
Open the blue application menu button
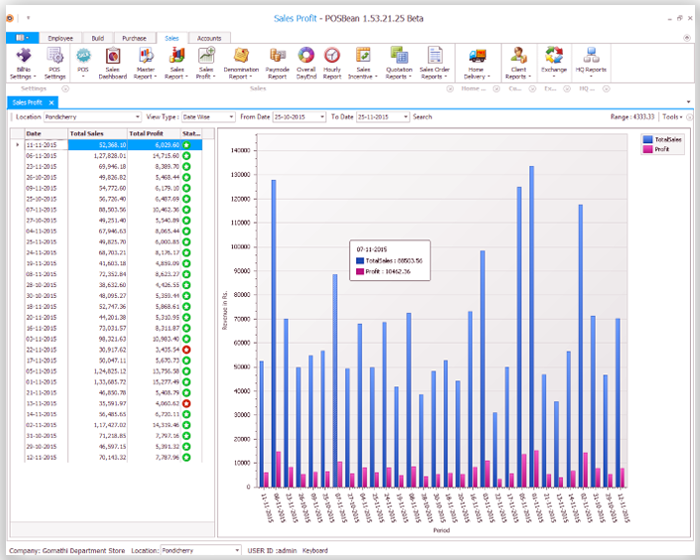coord(22,38)
